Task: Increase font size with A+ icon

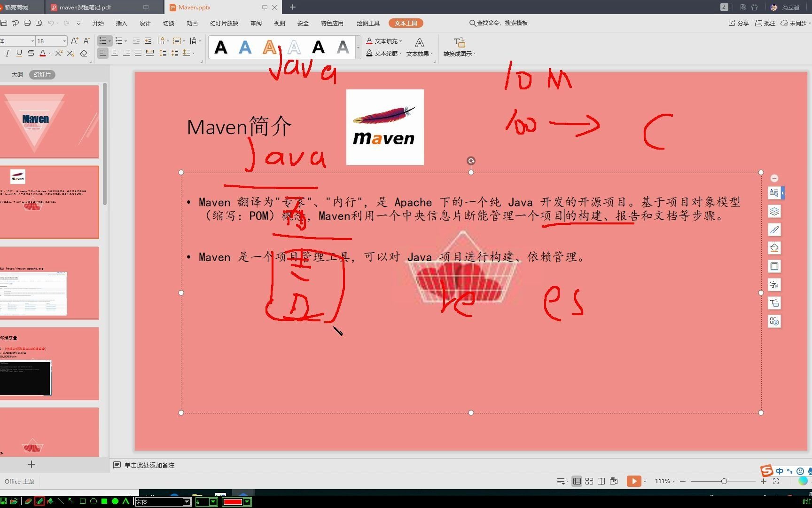Action: 74,41
